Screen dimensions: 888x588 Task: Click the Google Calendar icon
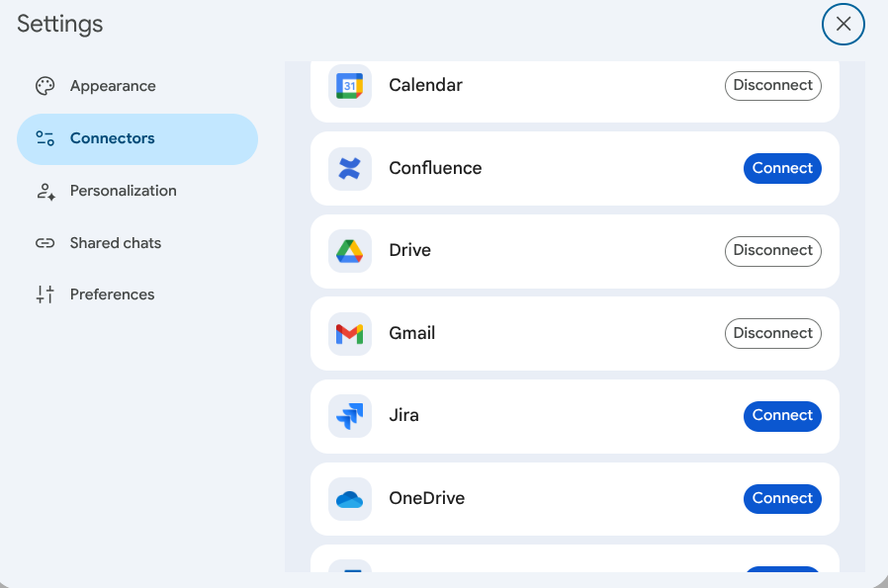coord(349,86)
